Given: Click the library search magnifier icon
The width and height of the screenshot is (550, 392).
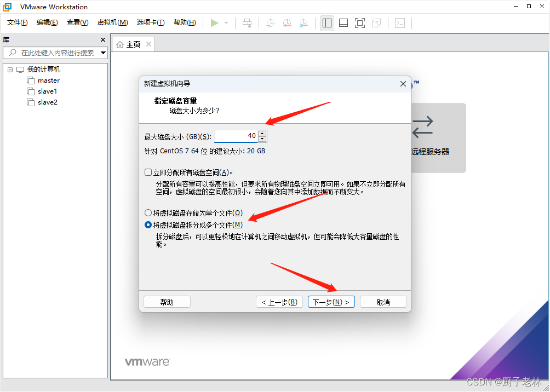Looking at the screenshot, I should point(13,53).
